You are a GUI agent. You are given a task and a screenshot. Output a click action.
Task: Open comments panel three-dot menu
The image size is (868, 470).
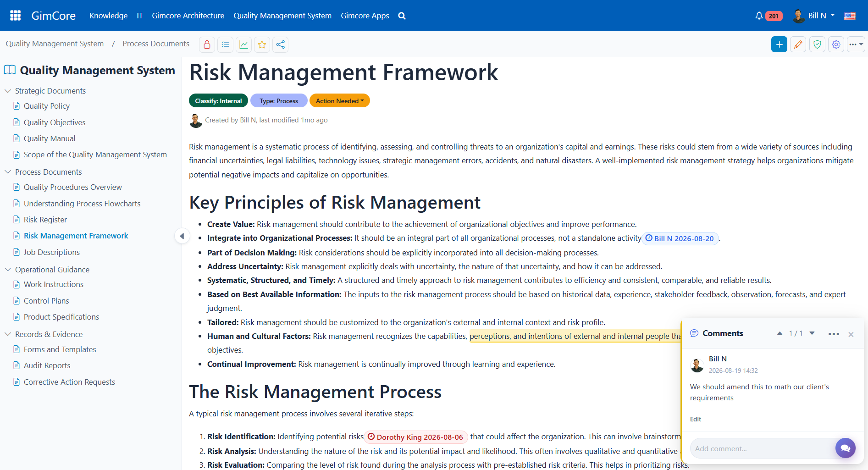pyautogui.click(x=834, y=334)
